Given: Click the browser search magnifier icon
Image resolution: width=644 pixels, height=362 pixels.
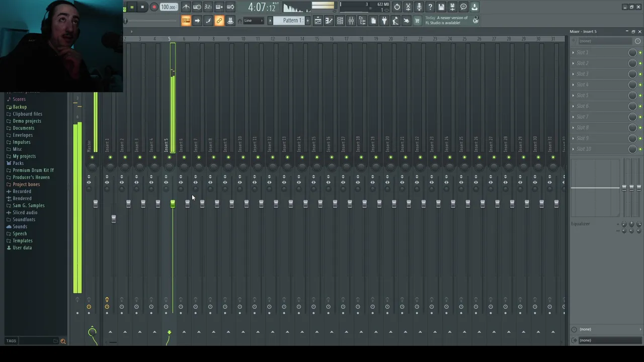Looking at the screenshot, I should tap(63, 341).
